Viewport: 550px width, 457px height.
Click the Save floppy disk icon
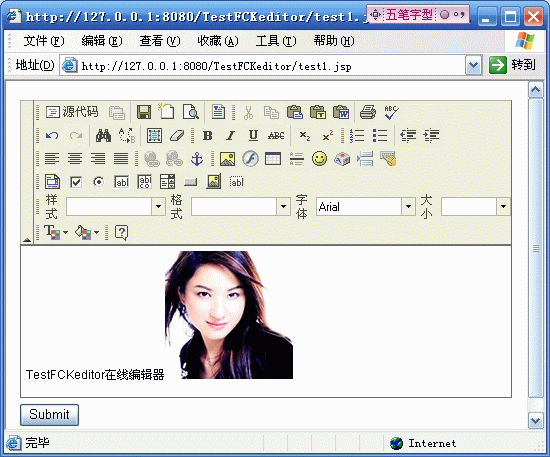tap(144, 112)
